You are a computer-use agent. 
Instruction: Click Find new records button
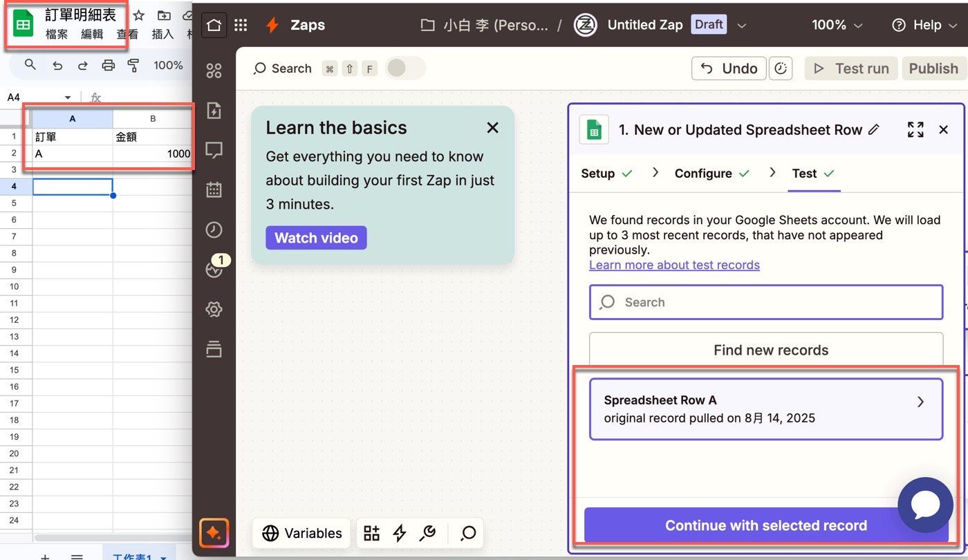pyautogui.click(x=766, y=350)
